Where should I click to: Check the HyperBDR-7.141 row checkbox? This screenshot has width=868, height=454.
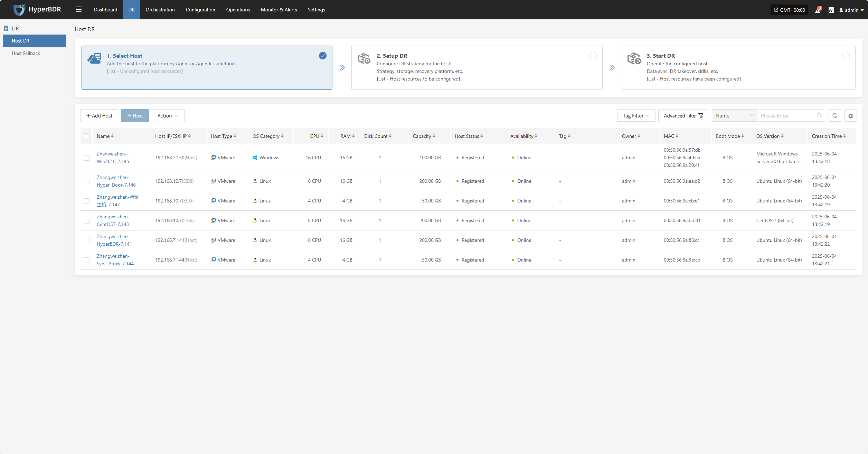pos(87,240)
